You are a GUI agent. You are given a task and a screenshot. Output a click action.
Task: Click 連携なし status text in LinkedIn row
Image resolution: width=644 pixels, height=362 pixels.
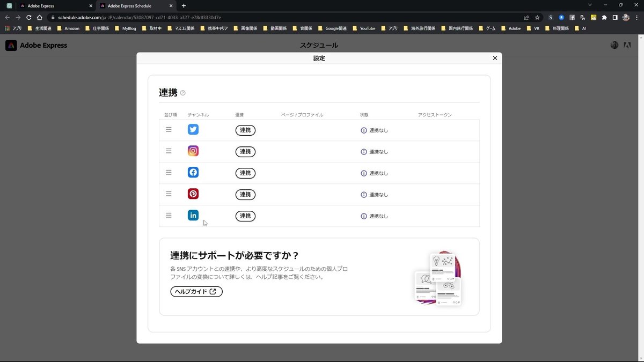pyautogui.click(x=378, y=216)
